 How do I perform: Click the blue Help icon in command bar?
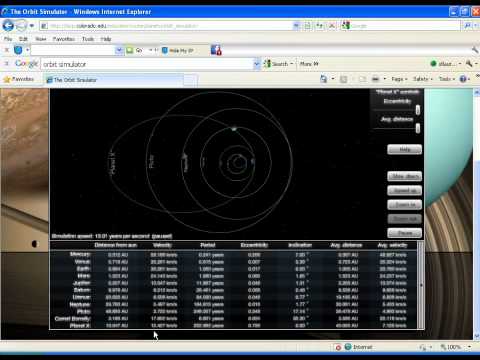(463, 79)
